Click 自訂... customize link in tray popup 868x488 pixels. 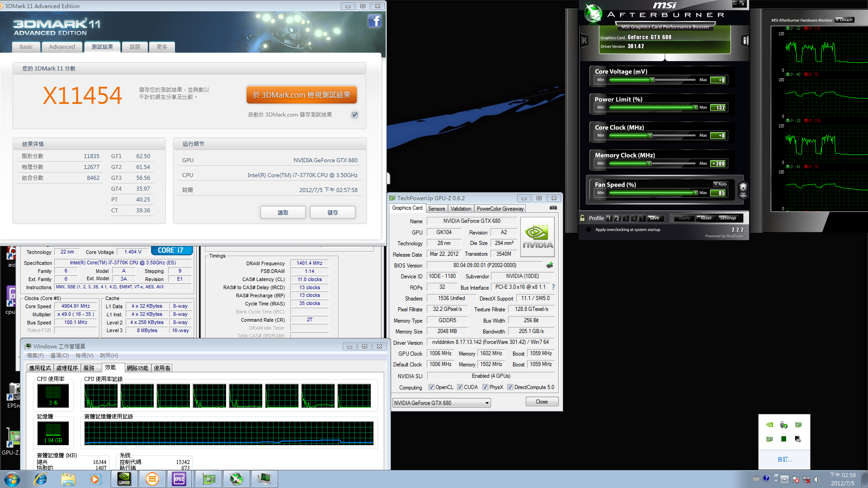pyautogui.click(x=784, y=459)
